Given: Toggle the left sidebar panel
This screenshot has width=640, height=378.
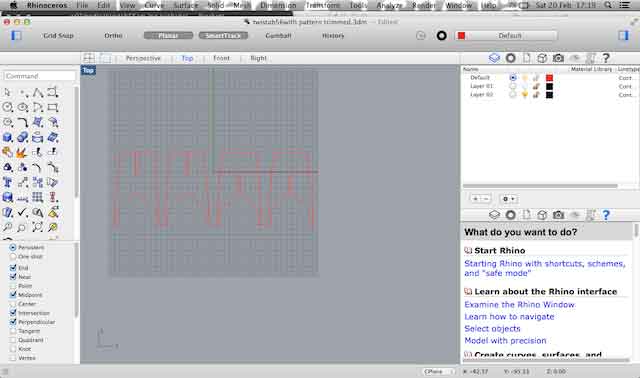Looking at the screenshot, I should pos(16,36).
